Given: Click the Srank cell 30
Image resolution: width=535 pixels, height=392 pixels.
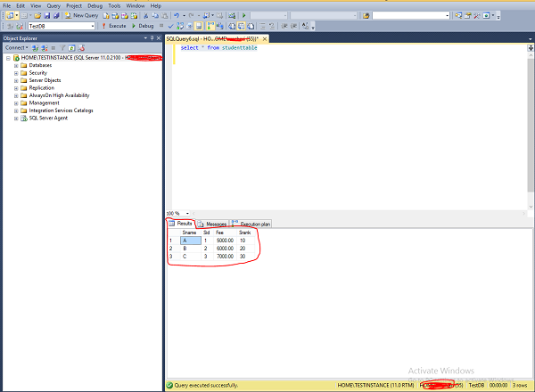Looking at the screenshot, I should (x=243, y=257).
